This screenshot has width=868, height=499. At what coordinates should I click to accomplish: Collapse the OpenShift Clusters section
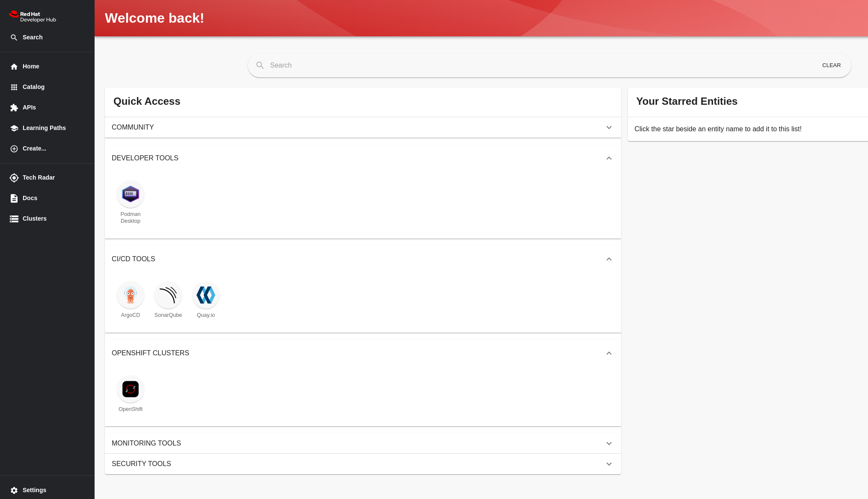point(609,353)
